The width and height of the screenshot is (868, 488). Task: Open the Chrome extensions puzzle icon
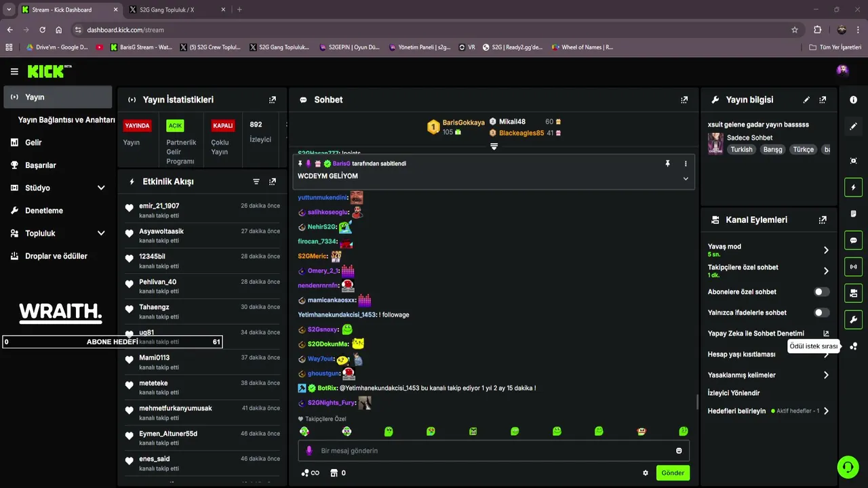coord(817,30)
